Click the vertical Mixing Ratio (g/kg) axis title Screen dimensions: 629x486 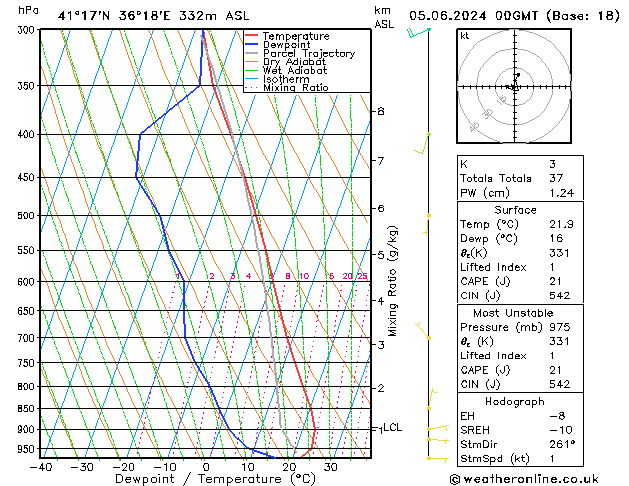[x=392, y=281]
